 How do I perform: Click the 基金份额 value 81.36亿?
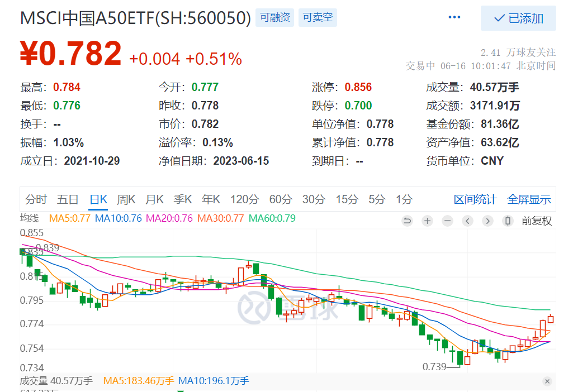point(500,124)
